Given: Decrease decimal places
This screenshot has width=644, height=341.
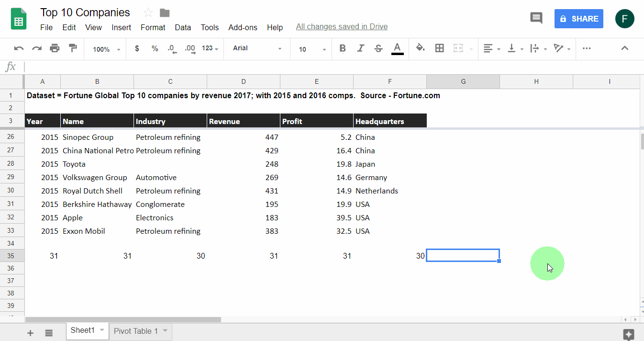Looking at the screenshot, I should pos(172,48).
